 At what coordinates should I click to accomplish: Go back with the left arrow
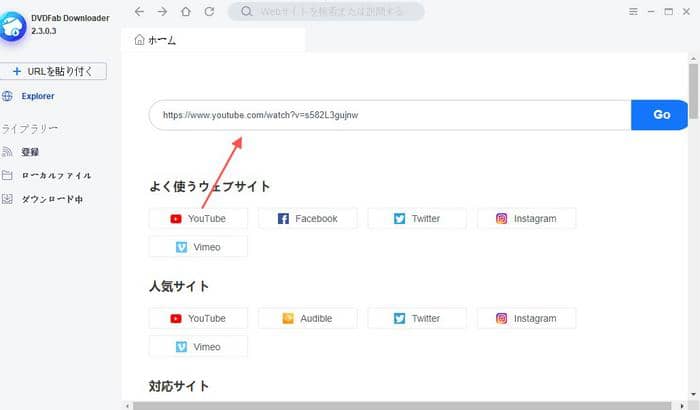coord(139,12)
